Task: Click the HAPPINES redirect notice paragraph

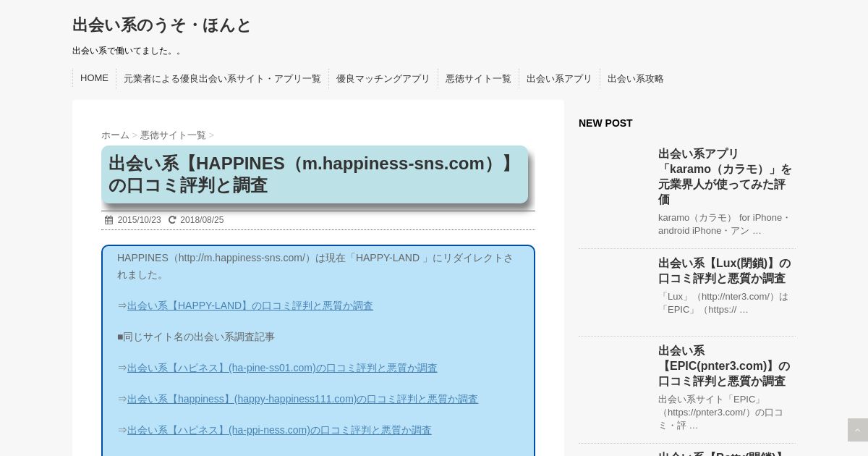Action: (315, 266)
